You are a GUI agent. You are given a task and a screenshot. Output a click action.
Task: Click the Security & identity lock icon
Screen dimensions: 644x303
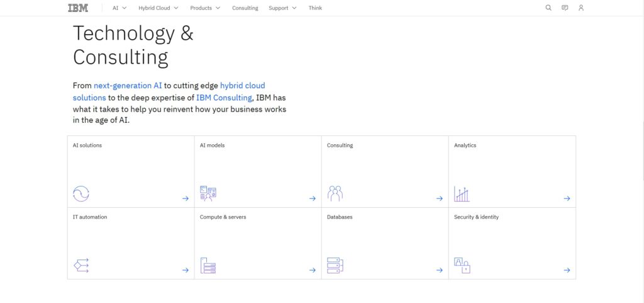coord(462,266)
